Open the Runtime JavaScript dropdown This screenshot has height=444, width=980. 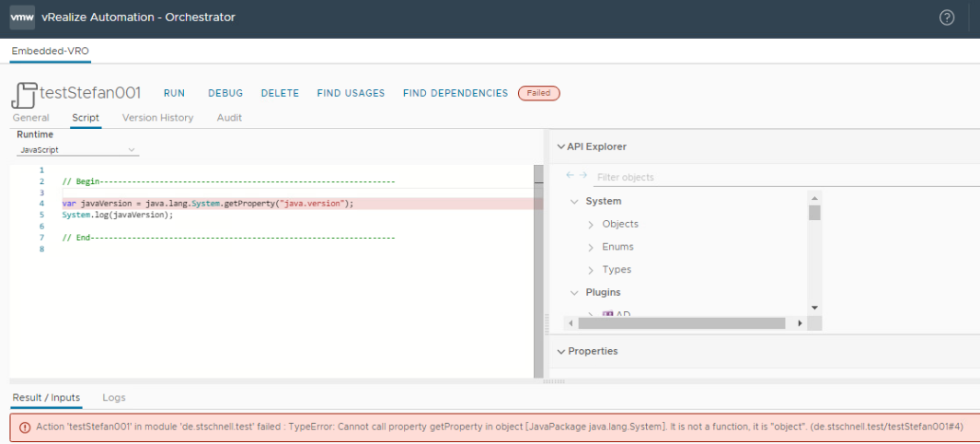[x=77, y=150]
